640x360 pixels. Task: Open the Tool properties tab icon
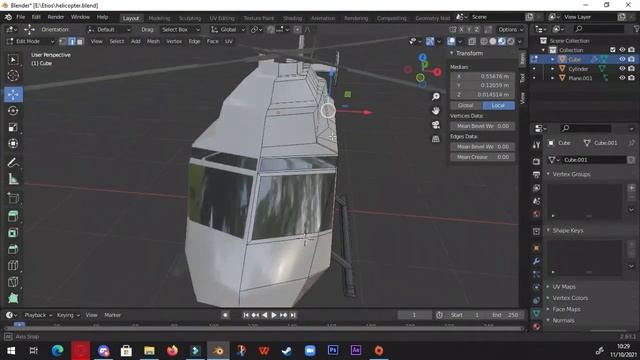point(536,145)
